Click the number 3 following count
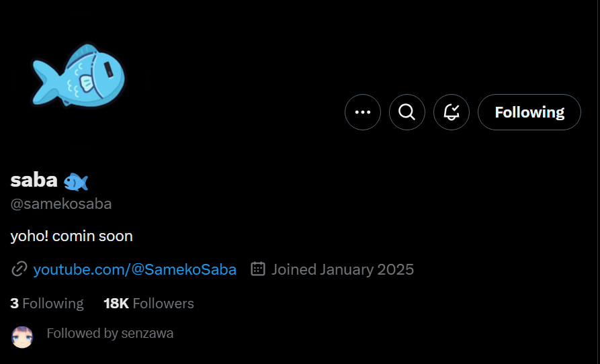Image resolution: width=600 pixels, height=364 pixels. 14,304
